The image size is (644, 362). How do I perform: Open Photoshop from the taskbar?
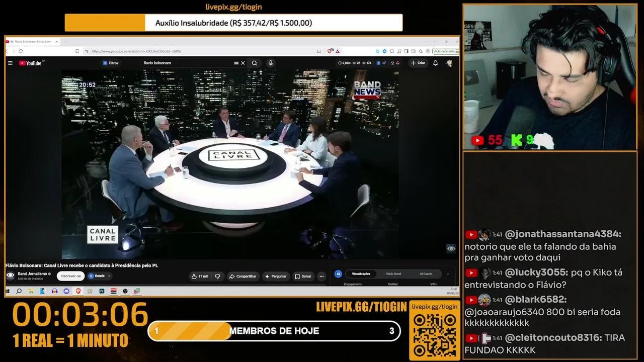pos(102,291)
